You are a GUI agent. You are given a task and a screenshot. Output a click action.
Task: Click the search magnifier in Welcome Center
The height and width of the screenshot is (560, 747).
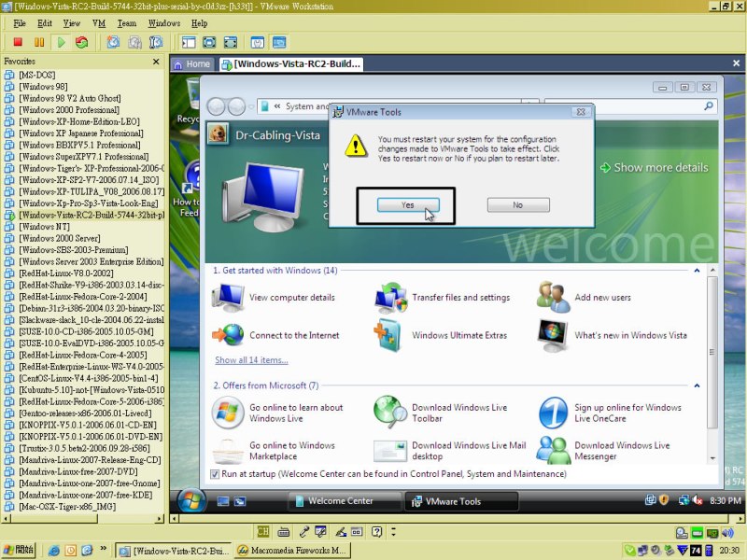click(x=709, y=105)
